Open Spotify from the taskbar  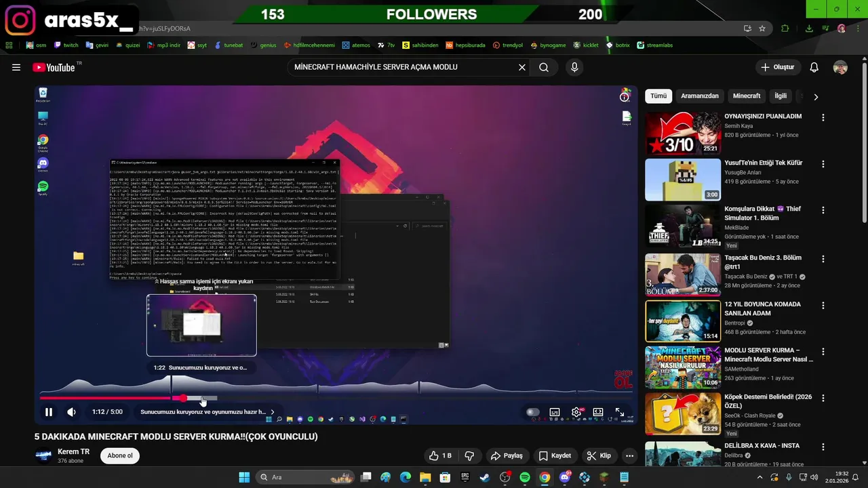click(x=525, y=477)
